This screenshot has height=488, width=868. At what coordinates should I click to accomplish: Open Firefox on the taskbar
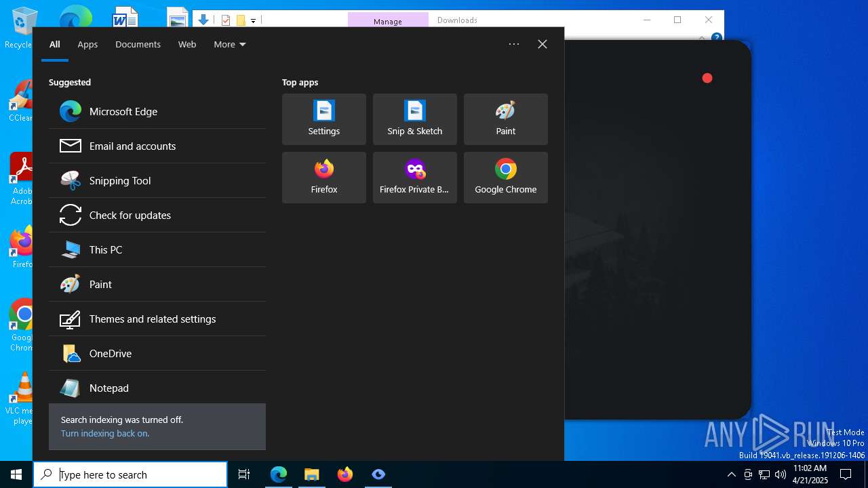(345, 474)
